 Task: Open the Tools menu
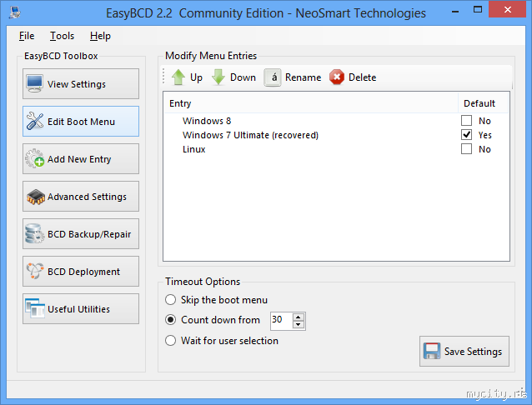pos(62,36)
